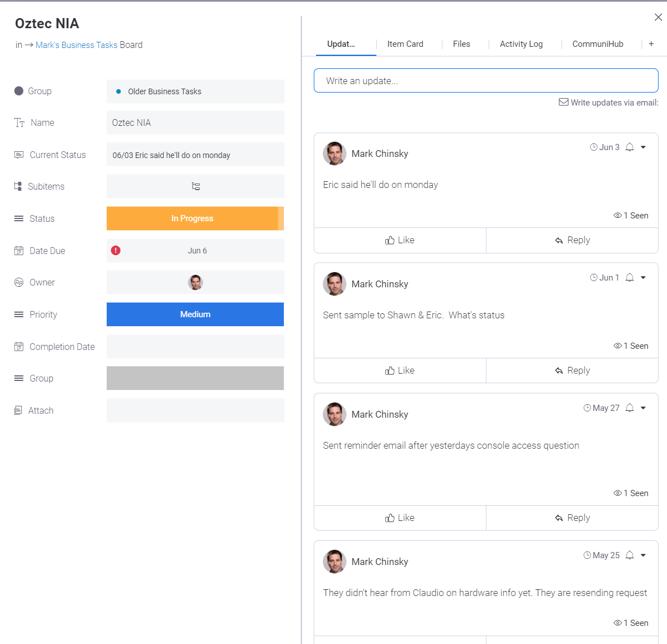667x644 pixels.
Task: Open Mark's Business Tasks board link
Action: click(x=76, y=45)
